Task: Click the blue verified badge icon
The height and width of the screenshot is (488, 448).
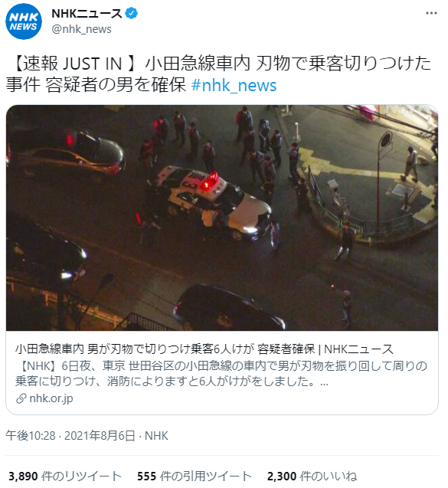Action: tap(131, 13)
